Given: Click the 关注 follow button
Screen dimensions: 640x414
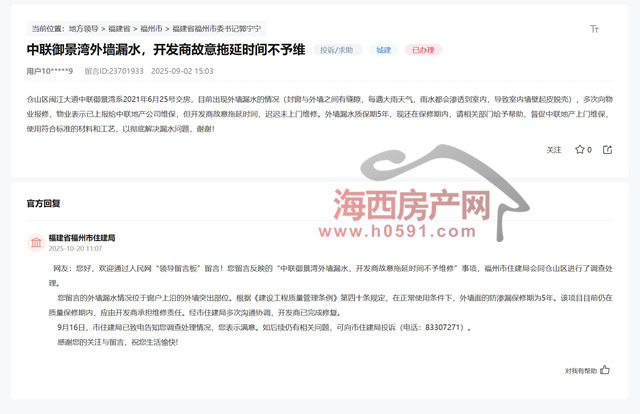Looking at the screenshot, I should coord(553,150).
